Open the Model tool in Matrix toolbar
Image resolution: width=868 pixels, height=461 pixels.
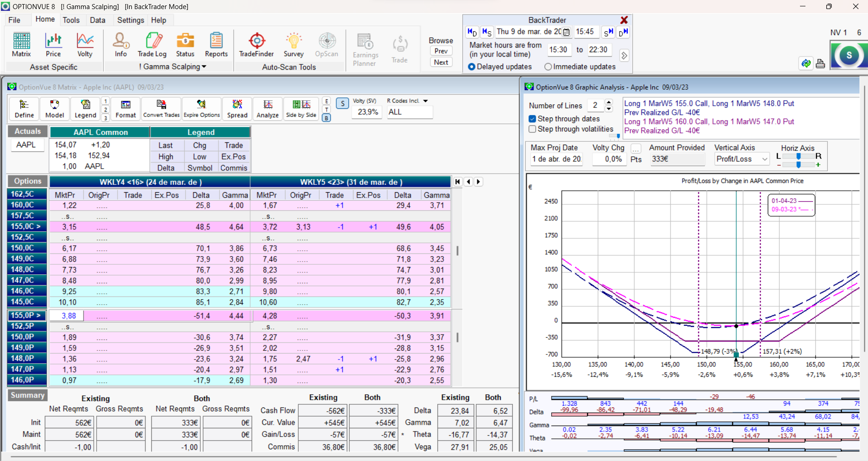point(54,109)
